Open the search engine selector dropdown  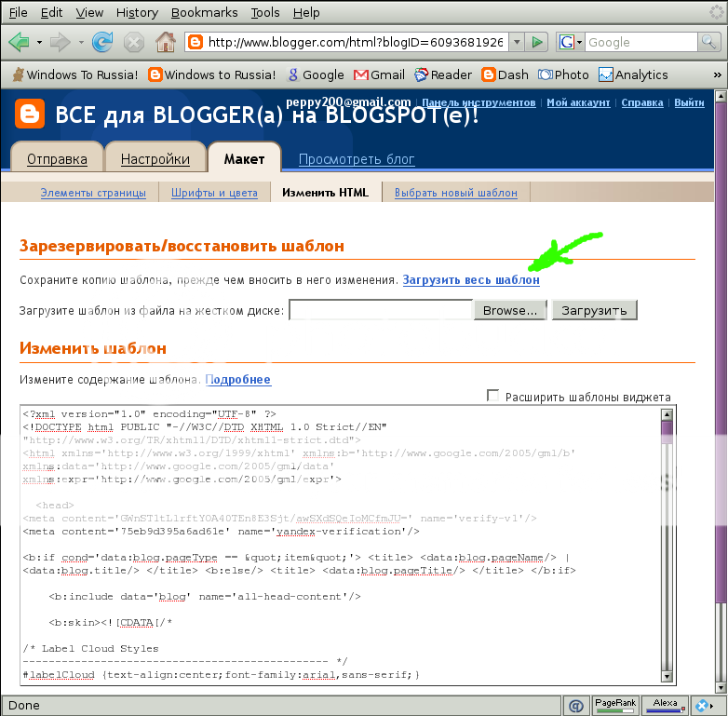point(579,42)
